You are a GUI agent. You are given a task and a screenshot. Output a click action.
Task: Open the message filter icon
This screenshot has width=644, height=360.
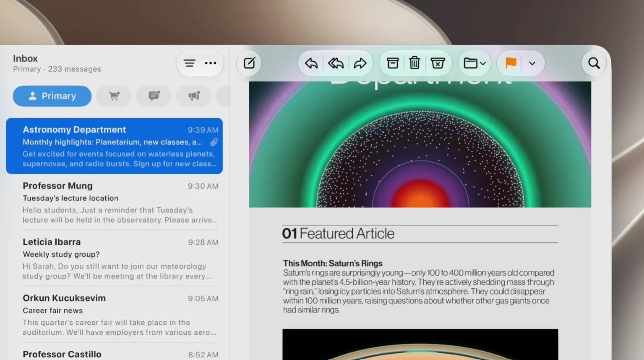coord(189,63)
